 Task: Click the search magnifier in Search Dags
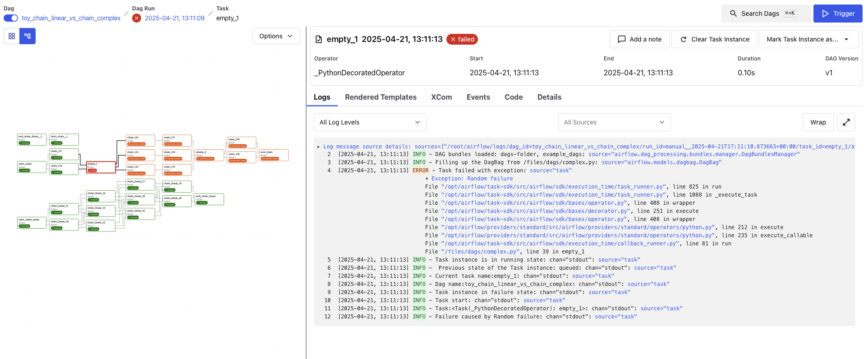tap(733, 14)
